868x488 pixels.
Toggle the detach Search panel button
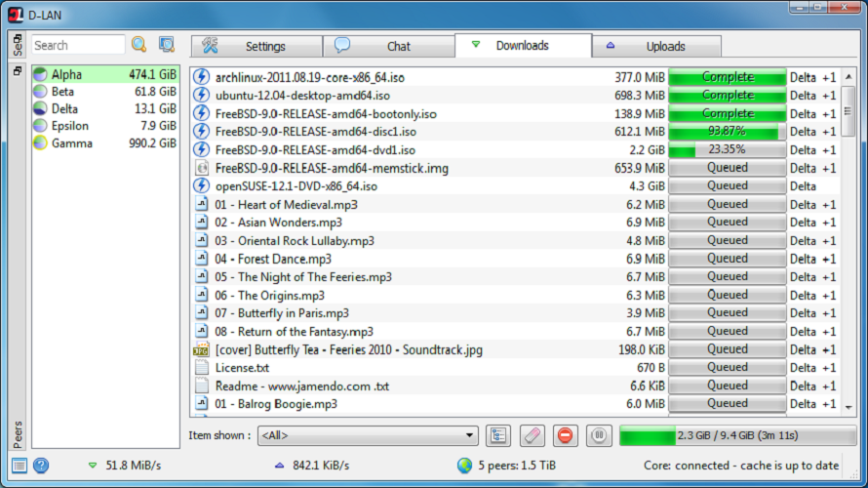pos(18,38)
